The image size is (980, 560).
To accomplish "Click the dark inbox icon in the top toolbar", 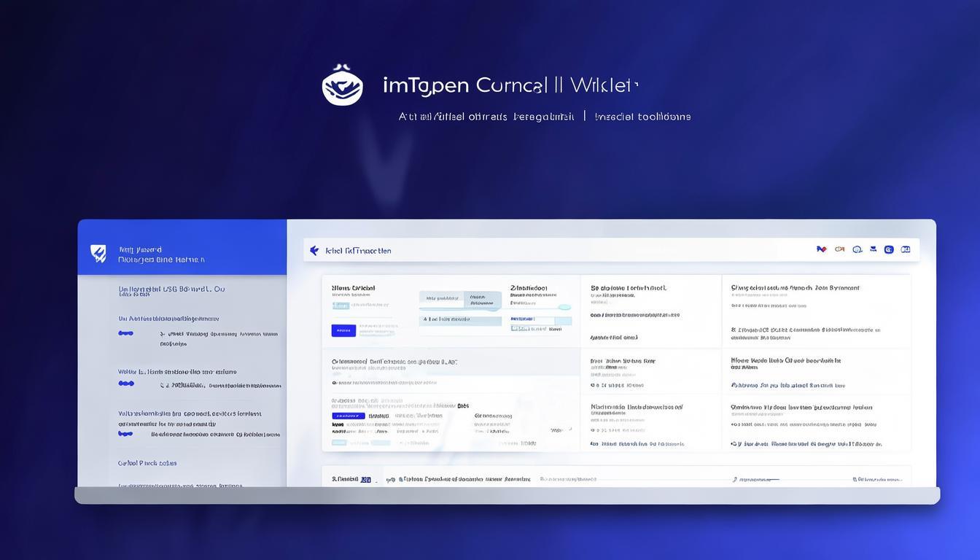I will (872, 249).
